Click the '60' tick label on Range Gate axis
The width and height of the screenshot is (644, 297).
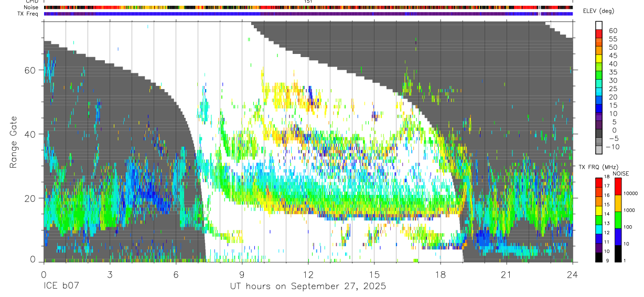[x=30, y=70]
